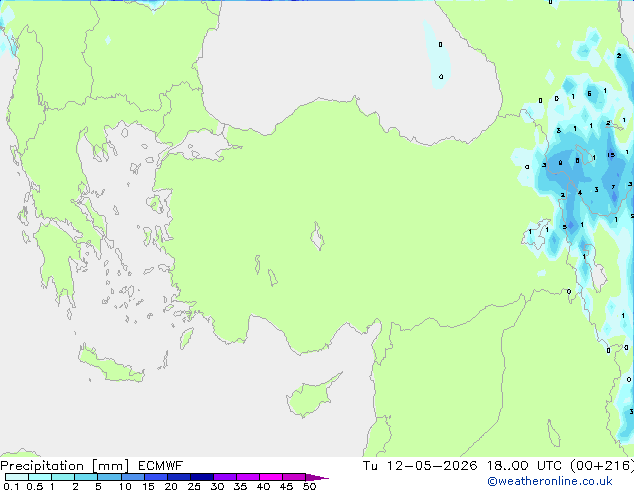The height and width of the screenshot is (490, 634).
Task: Click the '15' precipitation value on the map
Action: [611, 155]
